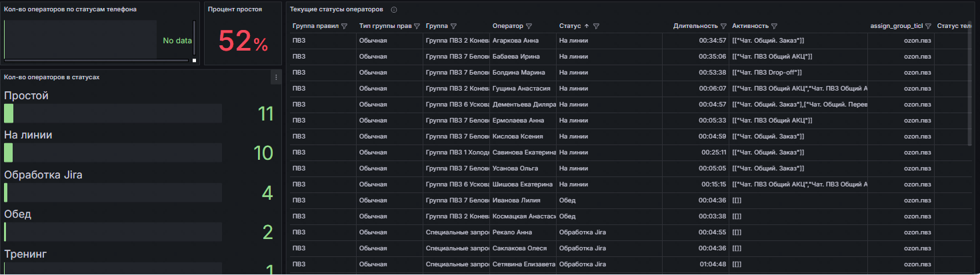Open the Оператор column filter
Screen dimensions: 980x275
(529, 27)
